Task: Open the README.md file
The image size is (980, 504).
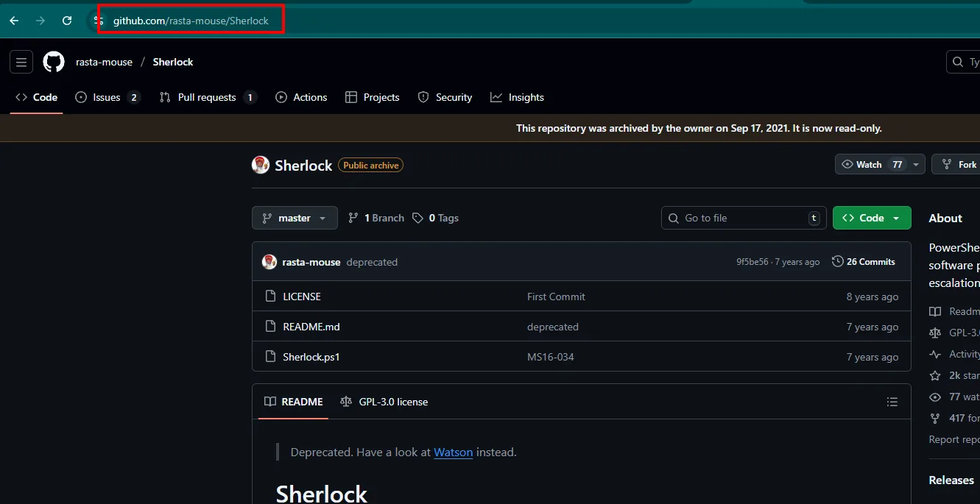Action: pos(311,327)
